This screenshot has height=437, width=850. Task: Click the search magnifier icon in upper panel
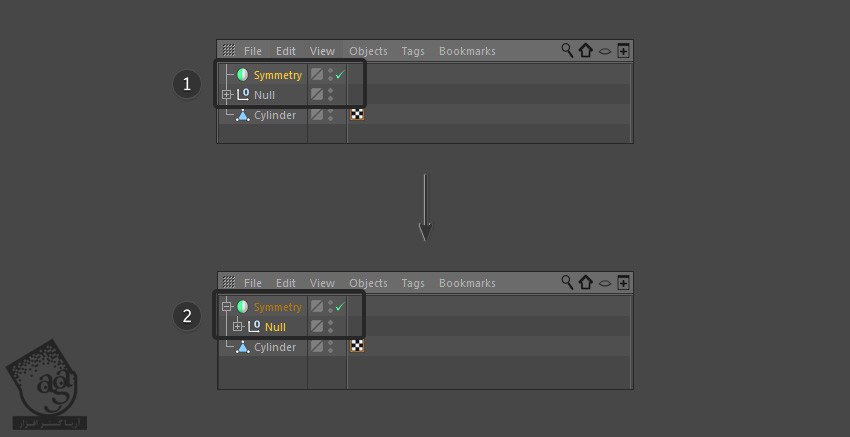pos(567,50)
